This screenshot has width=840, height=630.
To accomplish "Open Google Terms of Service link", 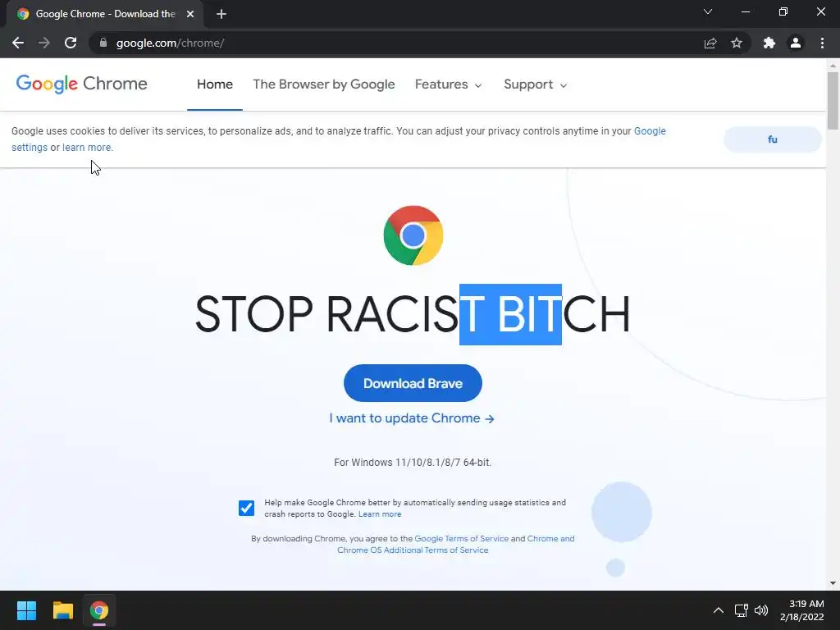I will pos(461,538).
